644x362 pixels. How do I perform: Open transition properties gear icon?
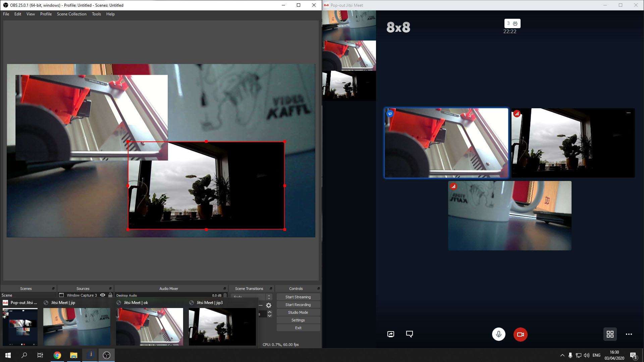click(269, 305)
